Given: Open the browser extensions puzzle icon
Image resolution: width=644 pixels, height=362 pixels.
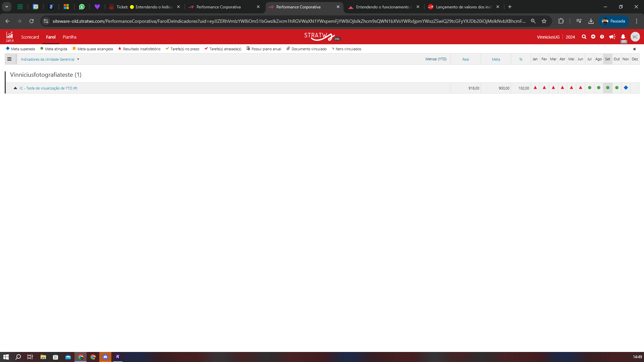Looking at the screenshot, I should tap(561, 21).
